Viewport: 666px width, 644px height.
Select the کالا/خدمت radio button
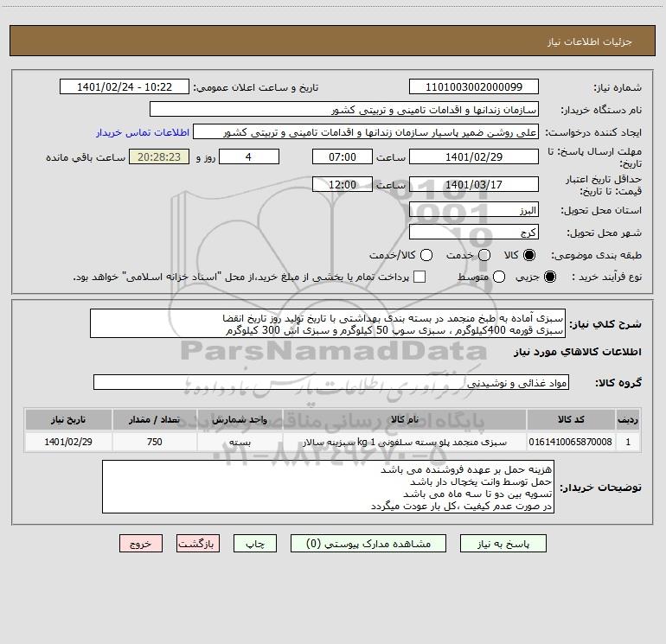(x=426, y=255)
